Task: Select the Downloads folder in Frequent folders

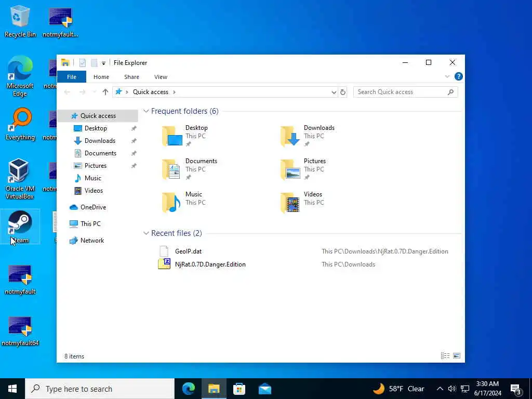Action: click(x=307, y=136)
